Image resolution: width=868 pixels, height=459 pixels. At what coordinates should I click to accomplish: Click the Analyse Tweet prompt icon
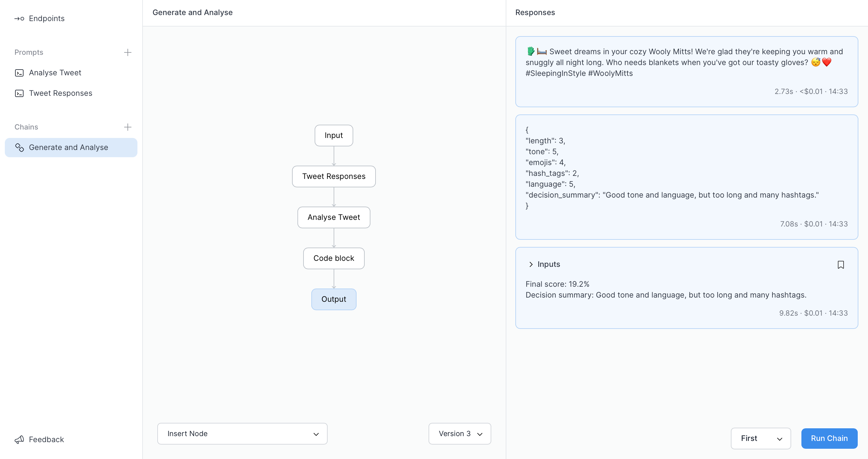coord(19,73)
